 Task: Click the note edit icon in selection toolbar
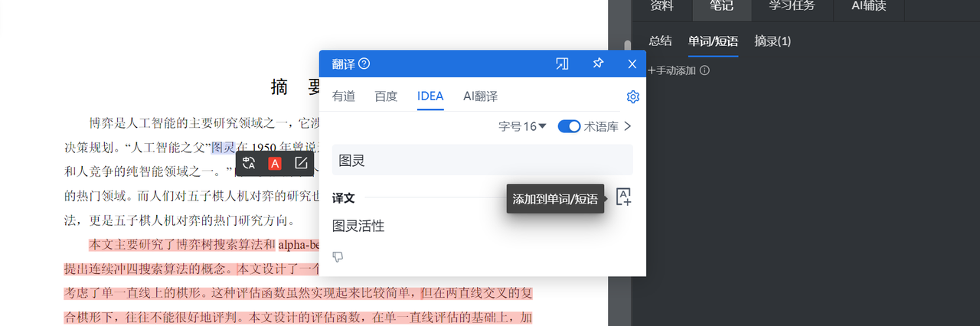tap(301, 163)
